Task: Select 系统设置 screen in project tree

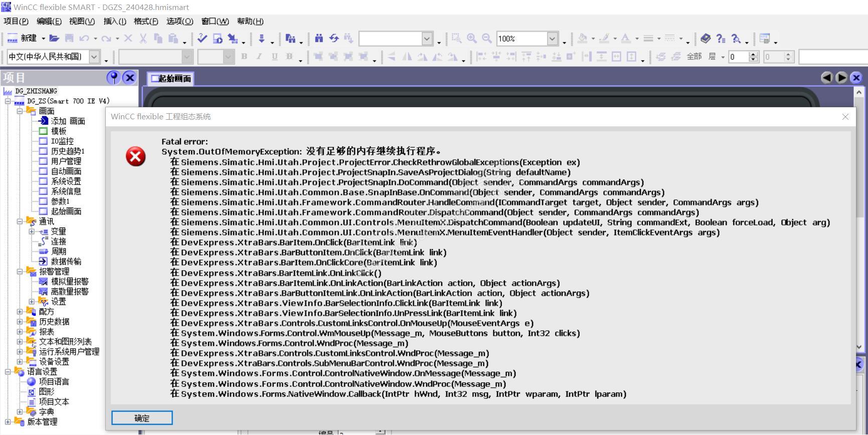Action: coord(66,181)
